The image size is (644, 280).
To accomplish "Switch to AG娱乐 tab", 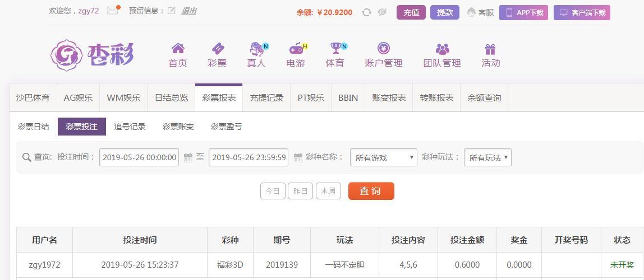I will 78,98.
